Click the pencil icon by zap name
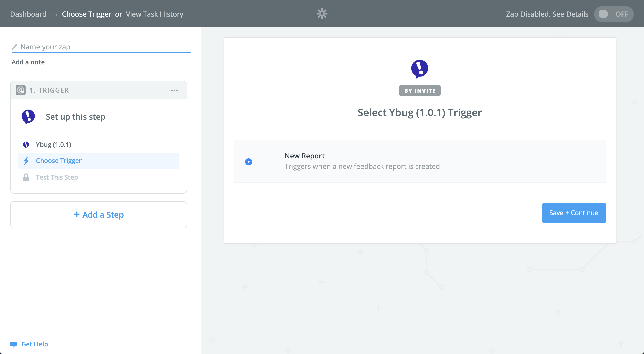Screen dimensions: 644x354 pyautogui.click(x=15, y=47)
